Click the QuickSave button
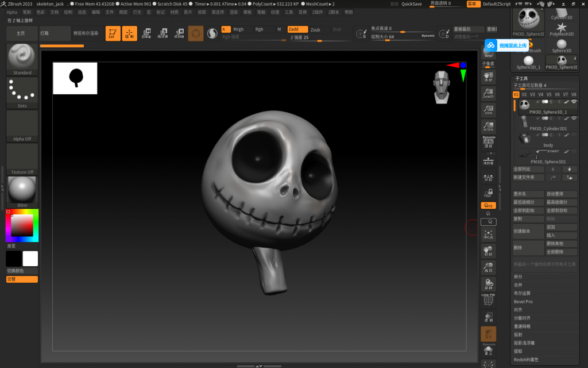The image size is (588, 368). [412, 4]
